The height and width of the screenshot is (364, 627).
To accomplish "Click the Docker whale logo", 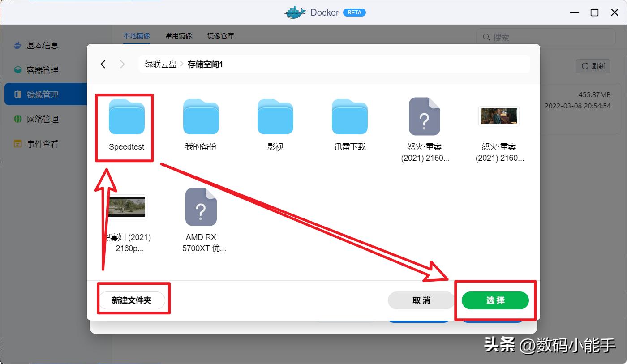I will [x=294, y=12].
